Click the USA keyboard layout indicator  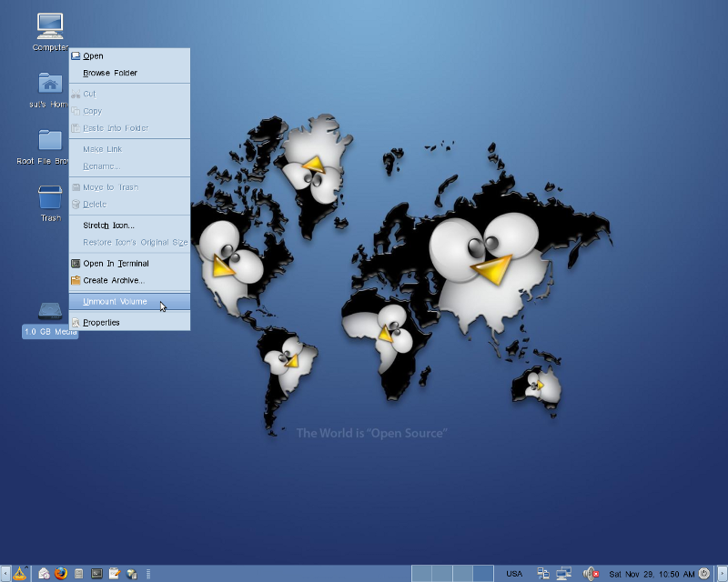[514, 574]
